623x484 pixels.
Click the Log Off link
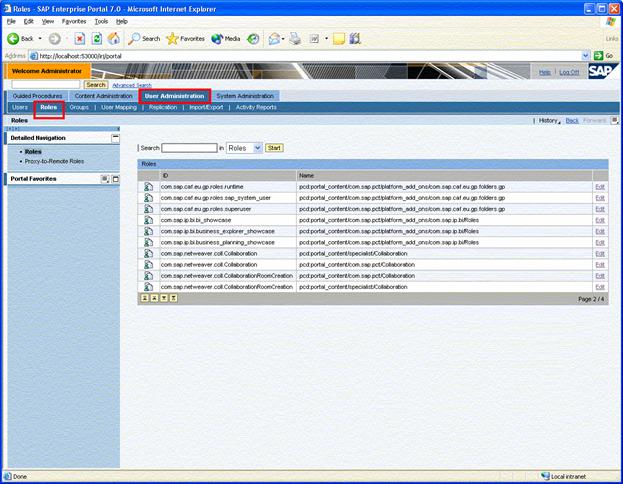pyautogui.click(x=568, y=72)
